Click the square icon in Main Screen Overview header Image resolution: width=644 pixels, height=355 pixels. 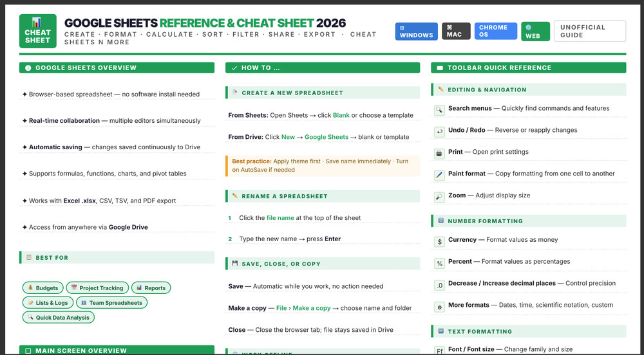coord(28,351)
